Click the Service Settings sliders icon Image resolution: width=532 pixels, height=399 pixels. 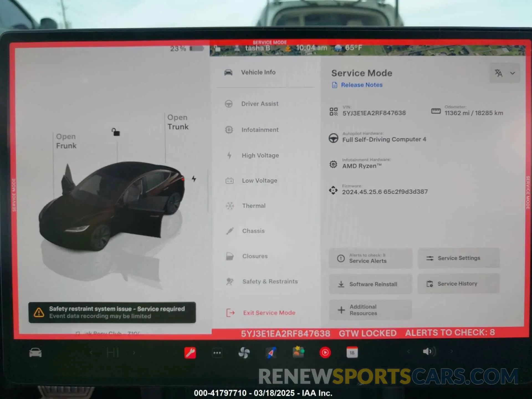point(430,258)
